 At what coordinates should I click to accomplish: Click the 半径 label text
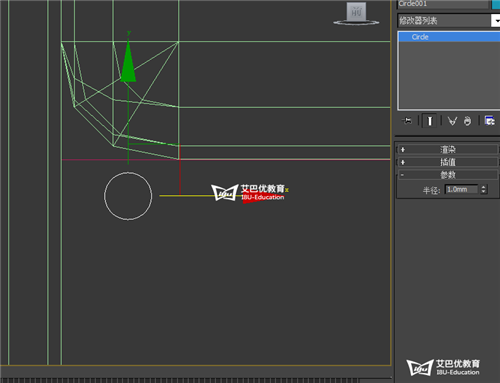[x=431, y=190]
